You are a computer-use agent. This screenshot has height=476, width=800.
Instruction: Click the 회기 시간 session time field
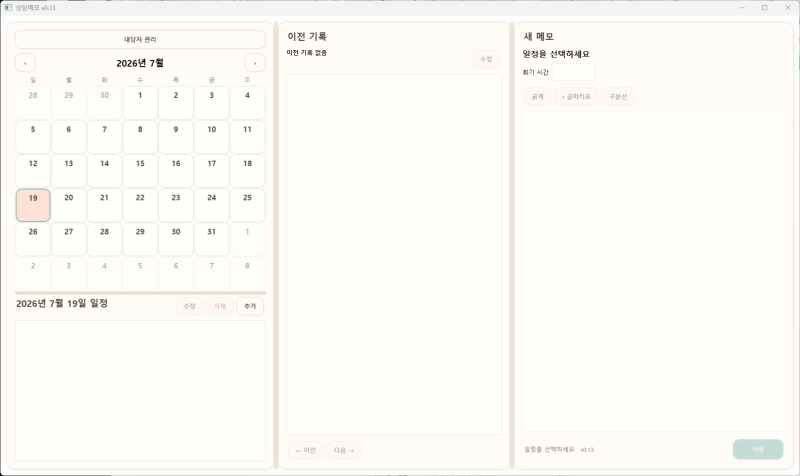[573, 72]
